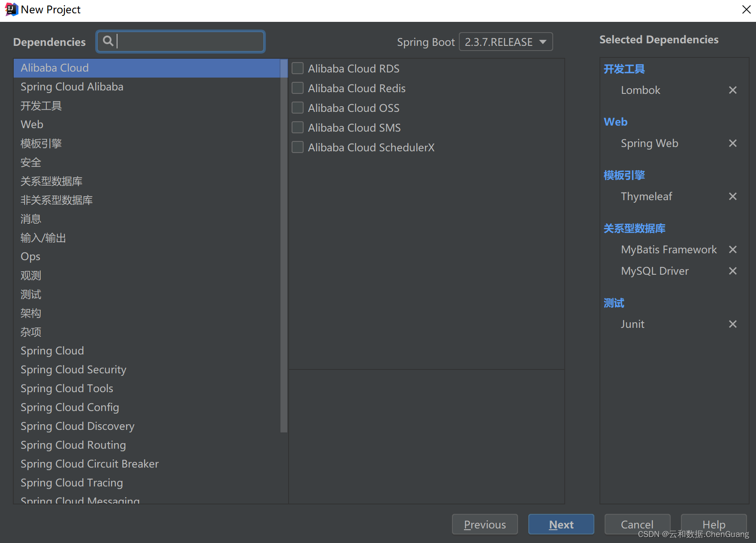The image size is (756, 543).
Task: Click Thymeleaf in selected dependencies
Action: (646, 196)
